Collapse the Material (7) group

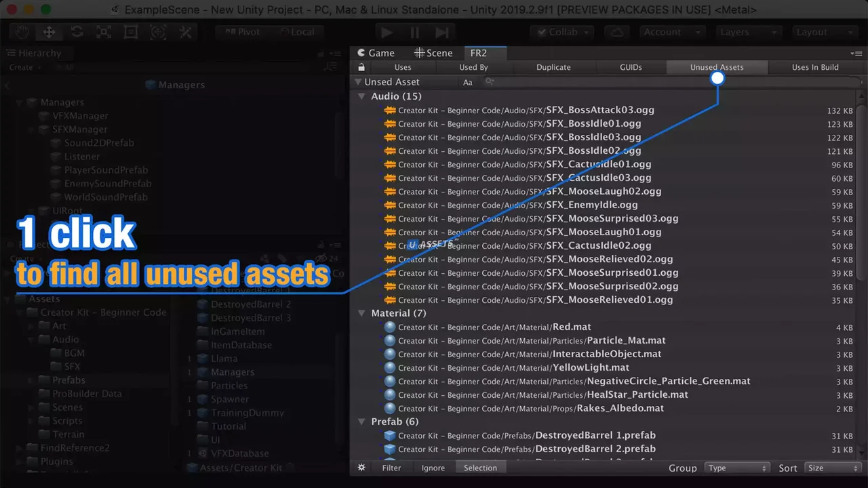(362, 313)
